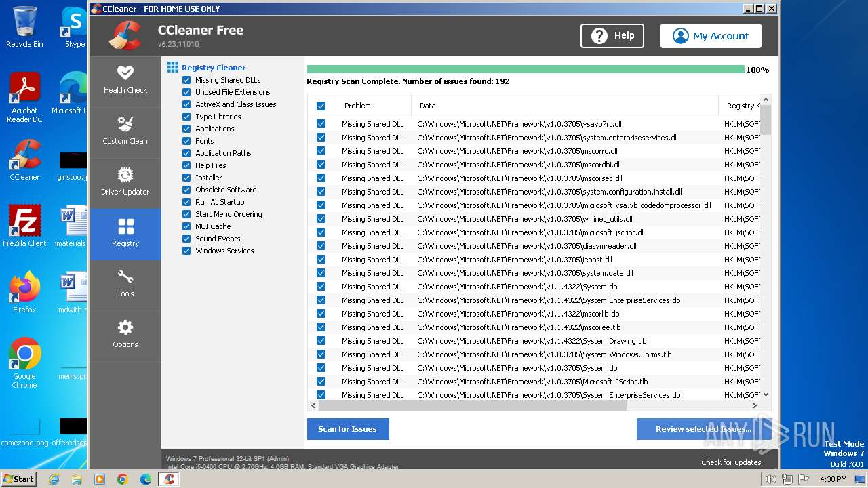
Task: Select the wminet_utils.dll result row
Action: pyautogui.click(x=534, y=219)
